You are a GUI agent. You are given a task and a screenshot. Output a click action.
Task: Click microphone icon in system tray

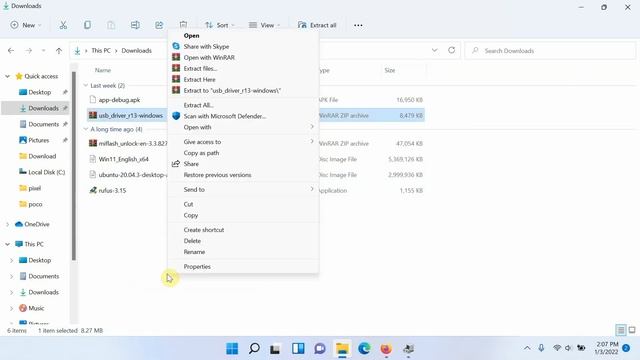tap(541, 348)
